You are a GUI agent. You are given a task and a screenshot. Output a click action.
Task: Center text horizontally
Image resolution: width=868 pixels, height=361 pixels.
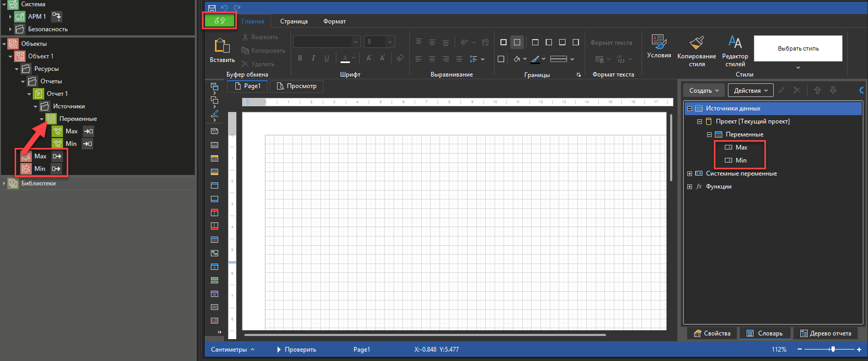coord(432,59)
